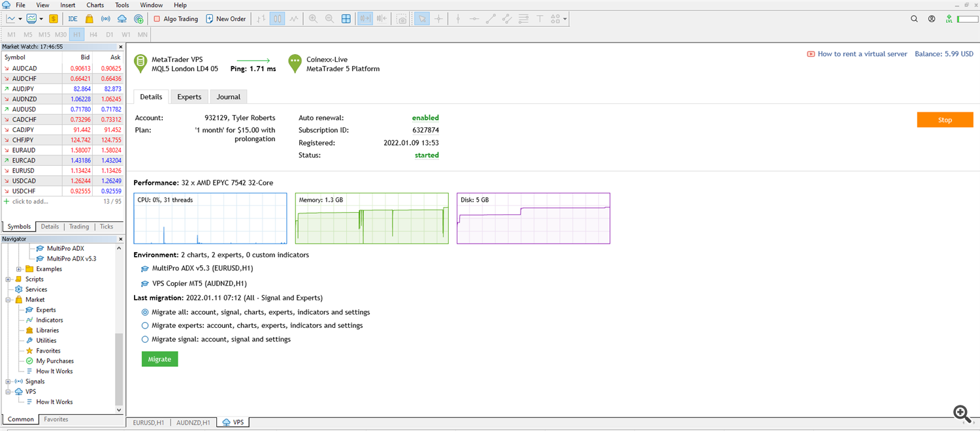The height and width of the screenshot is (431, 980).
Task: Select the bar chart type icon
Action: (261, 19)
